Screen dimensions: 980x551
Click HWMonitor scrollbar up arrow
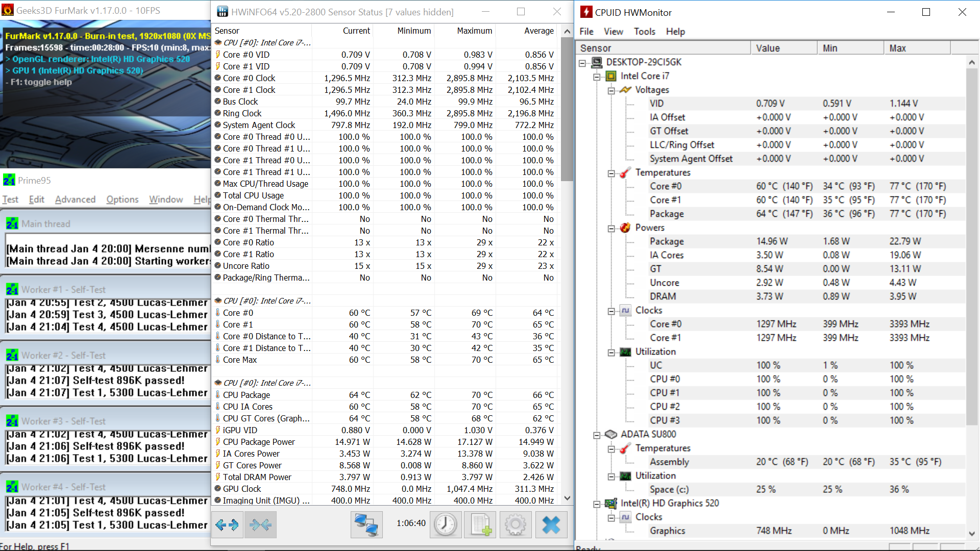[972, 62]
